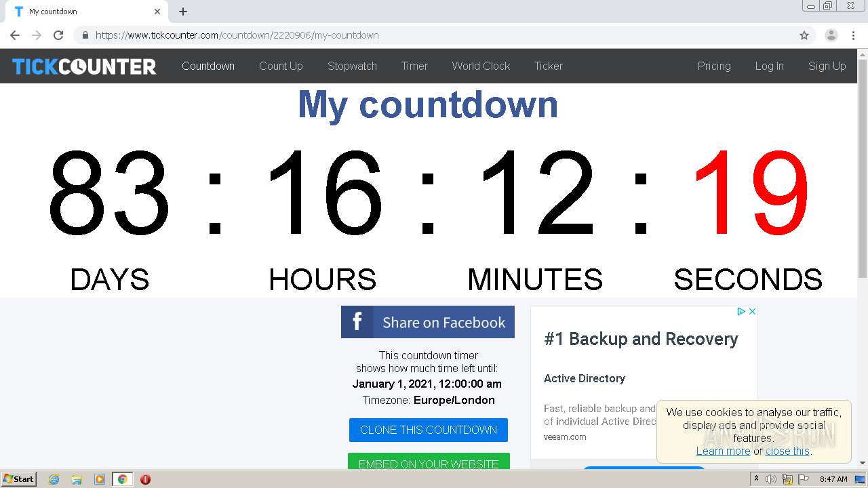Click the January 1, 2021 target date

coord(427,384)
